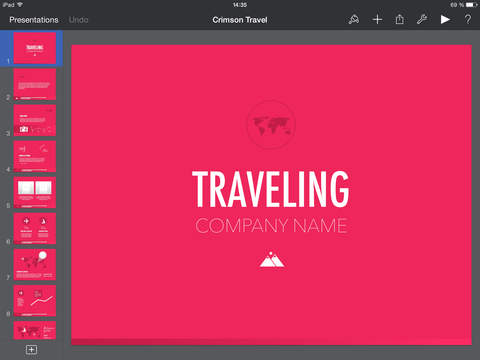Screen dimensions: 480x360
Task: Go back to Presentations
Action: point(34,20)
